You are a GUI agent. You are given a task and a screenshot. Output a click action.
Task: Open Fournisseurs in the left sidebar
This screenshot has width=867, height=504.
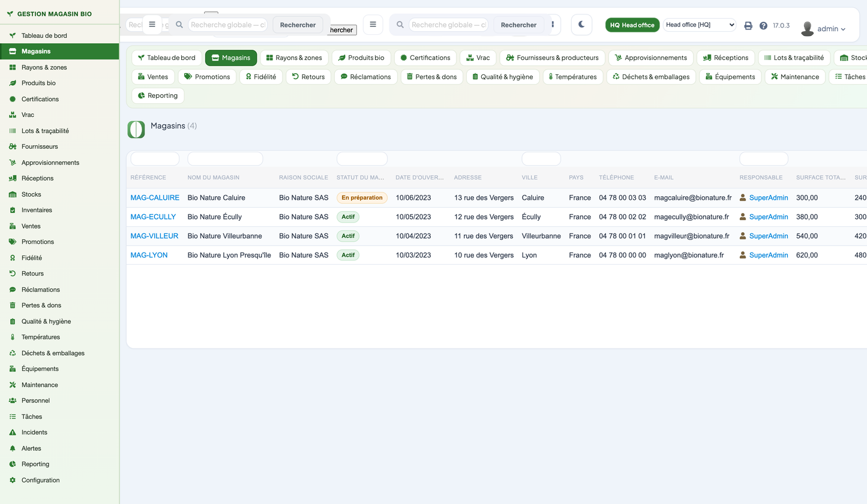click(x=59, y=146)
